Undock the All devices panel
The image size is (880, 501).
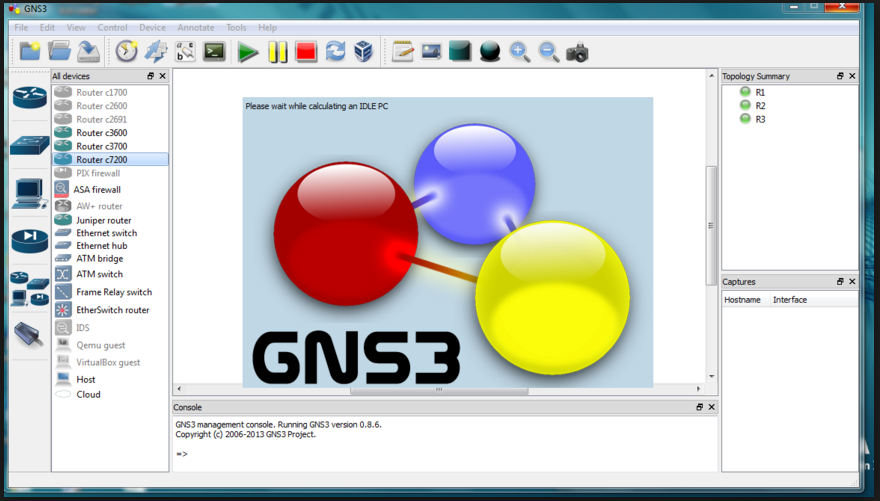click(x=150, y=76)
